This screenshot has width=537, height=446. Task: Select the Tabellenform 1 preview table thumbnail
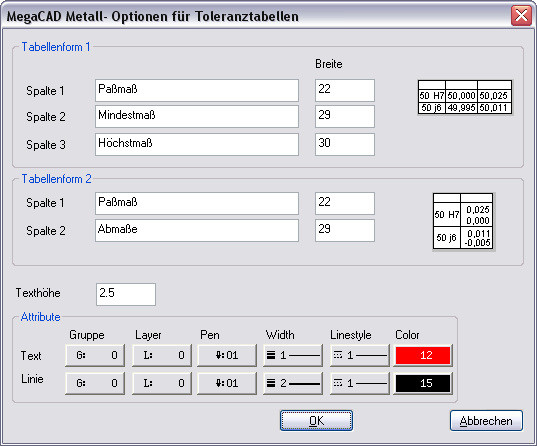[x=465, y=97]
